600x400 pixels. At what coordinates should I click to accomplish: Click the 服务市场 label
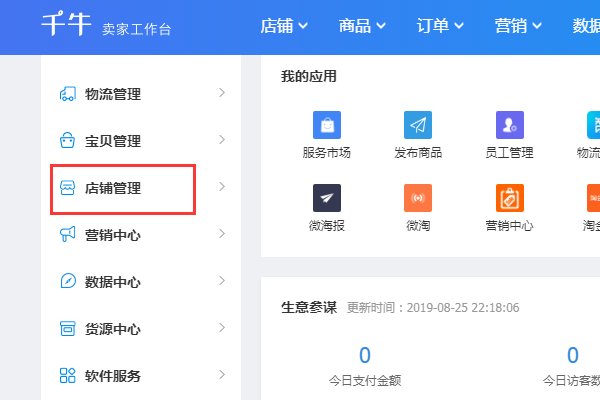coord(326,153)
